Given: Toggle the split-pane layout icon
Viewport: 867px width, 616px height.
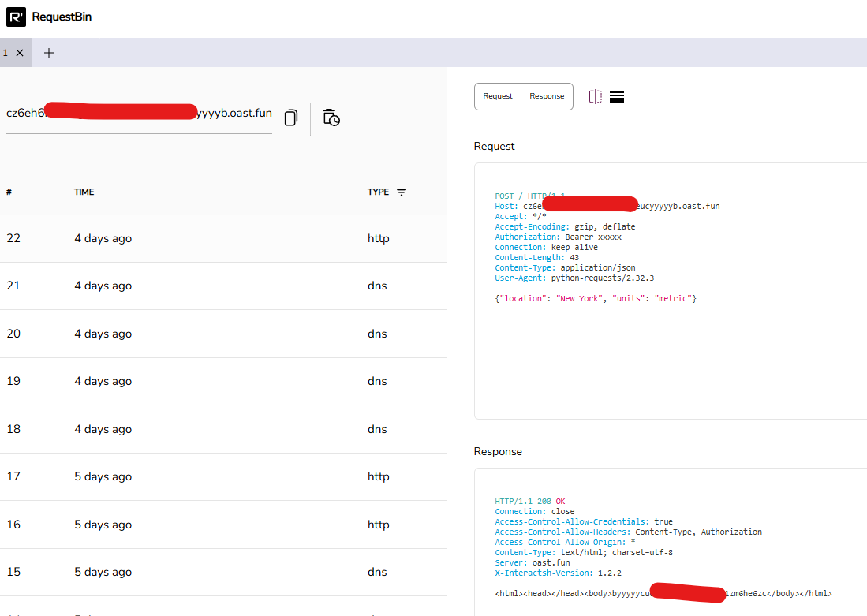Looking at the screenshot, I should [x=595, y=96].
